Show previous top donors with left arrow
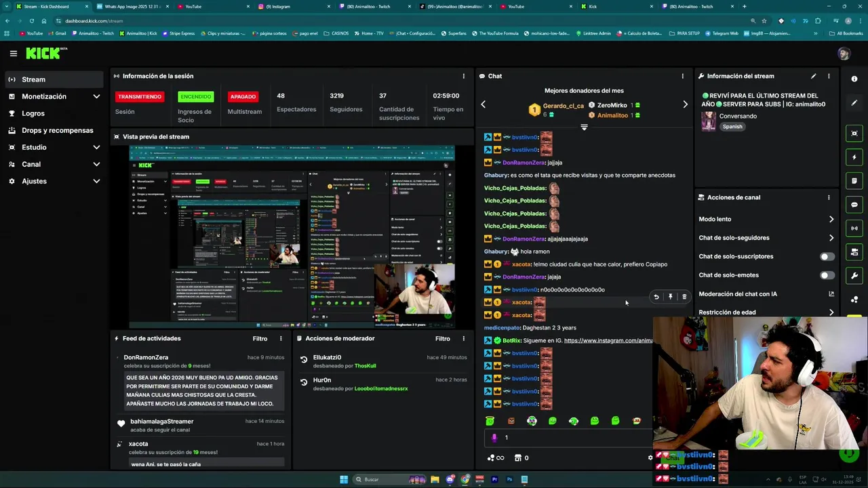The height and width of the screenshot is (488, 868). click(484, 104)
